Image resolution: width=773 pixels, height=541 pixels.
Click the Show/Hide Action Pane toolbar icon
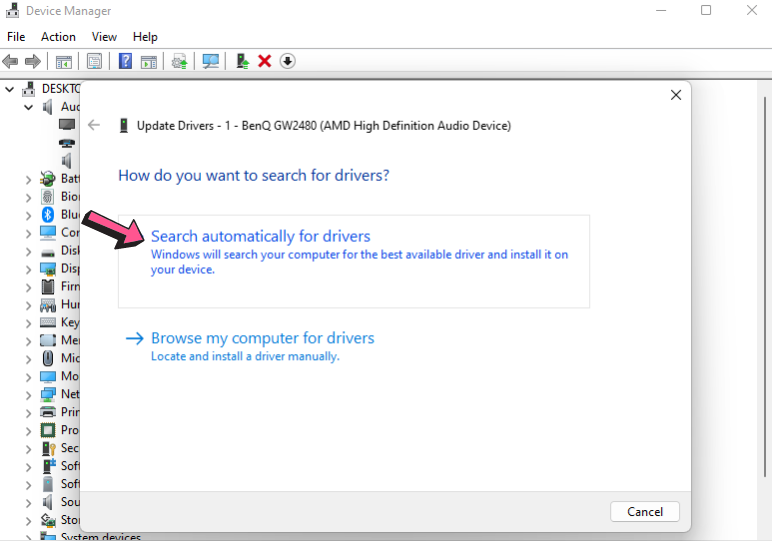(x=148, y=62)
